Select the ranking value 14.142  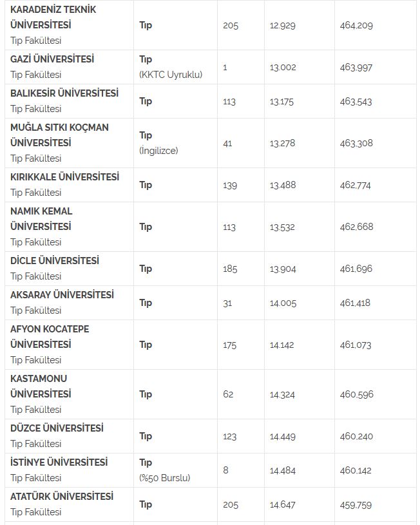[282, 345]
